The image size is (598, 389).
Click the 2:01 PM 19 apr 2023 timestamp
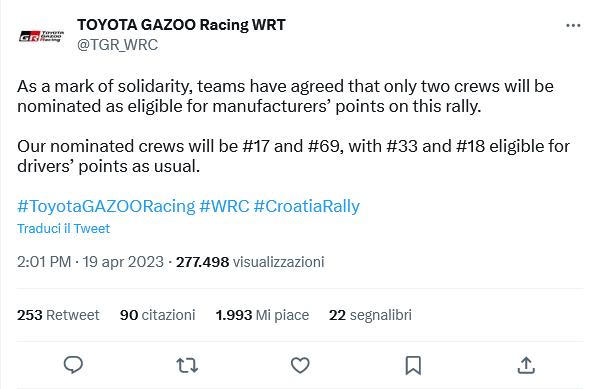[90, 262]
